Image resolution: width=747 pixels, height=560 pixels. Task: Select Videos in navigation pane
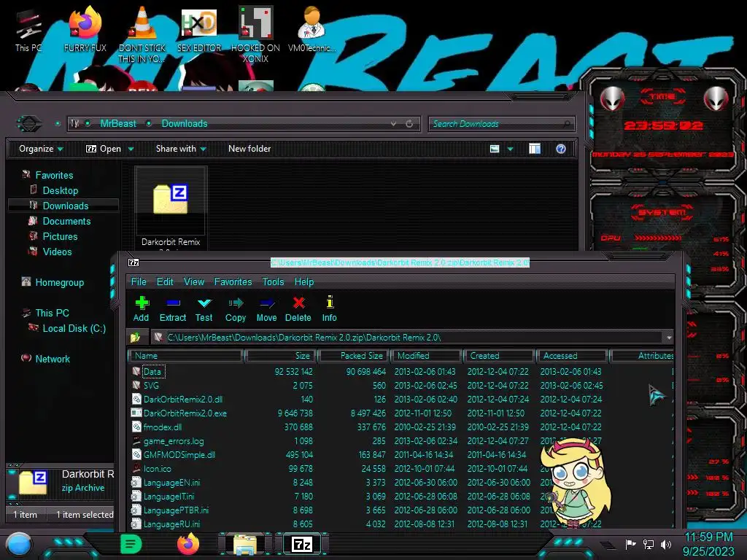coord(57,252)
